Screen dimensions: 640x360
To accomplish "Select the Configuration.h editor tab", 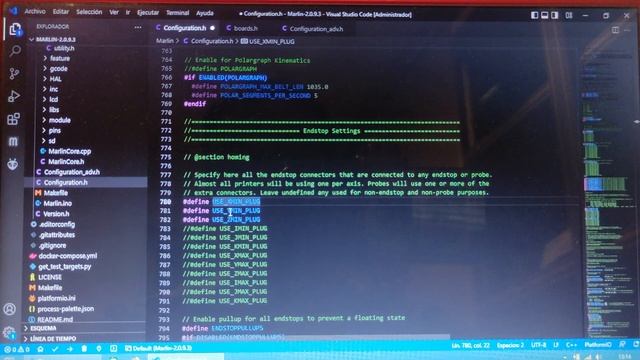I will [x=185, y=28].
